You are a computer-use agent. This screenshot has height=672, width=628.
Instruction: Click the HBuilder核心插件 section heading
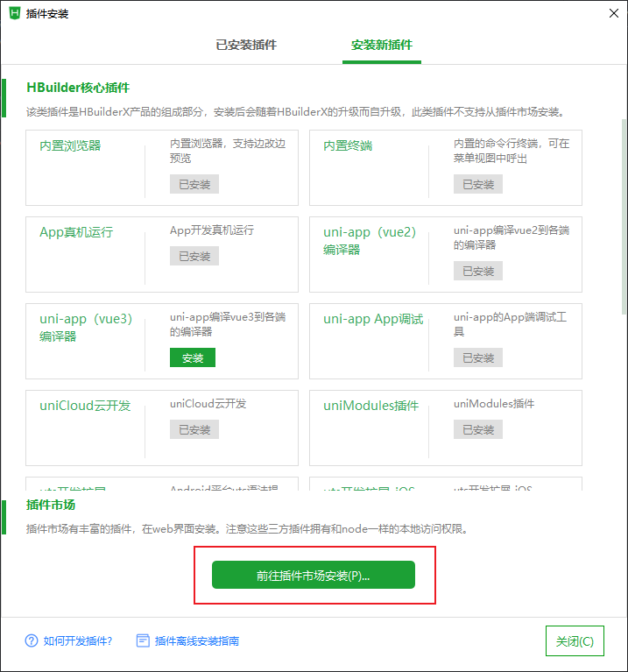tap(78, 88)
